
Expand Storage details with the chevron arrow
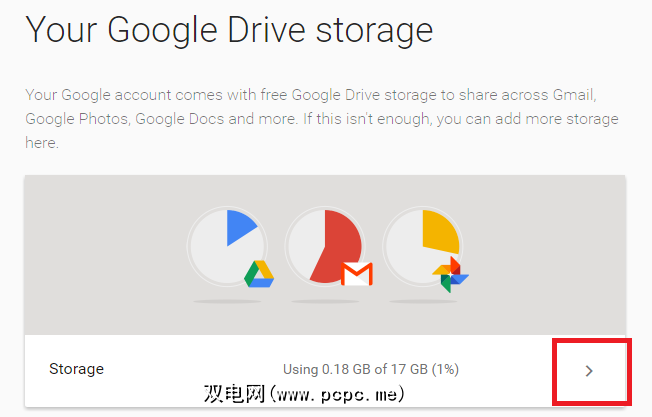tap(589, 370)
